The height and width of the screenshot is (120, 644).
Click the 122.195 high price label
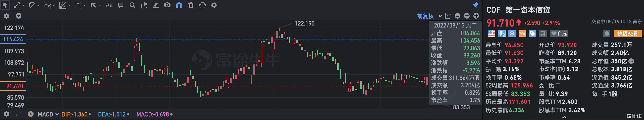(305, 23)
